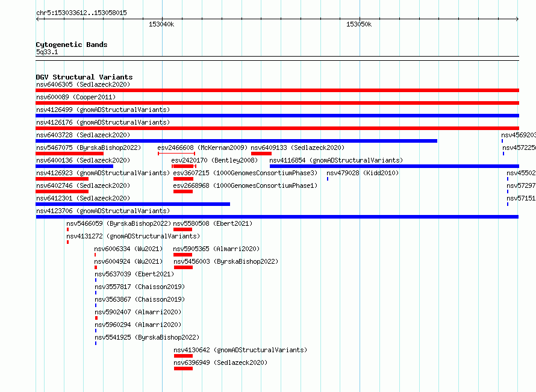Open nsv5905365 (Almarri2020) label
Viewport: 536px width, 392px height.
216,249
